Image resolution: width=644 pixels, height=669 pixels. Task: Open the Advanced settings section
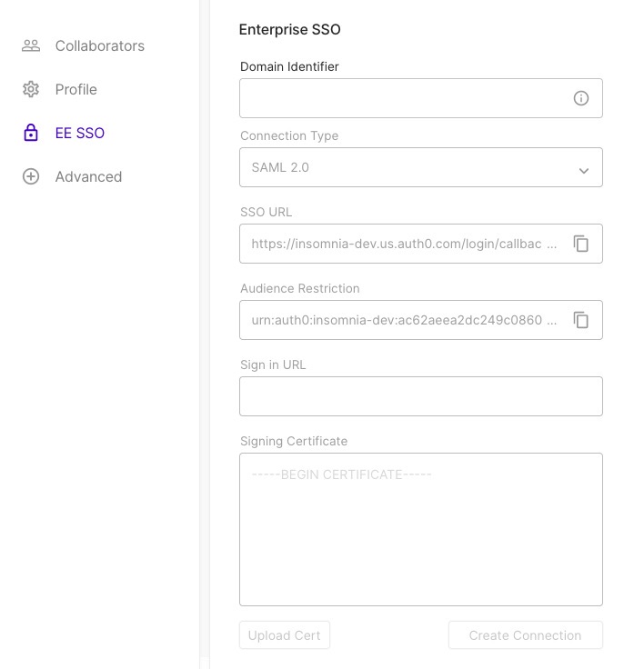[x=72, y=176]
